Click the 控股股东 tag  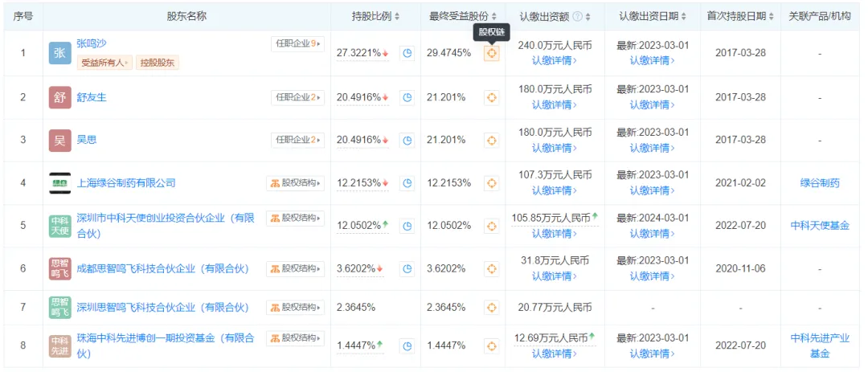pos(158,63)
